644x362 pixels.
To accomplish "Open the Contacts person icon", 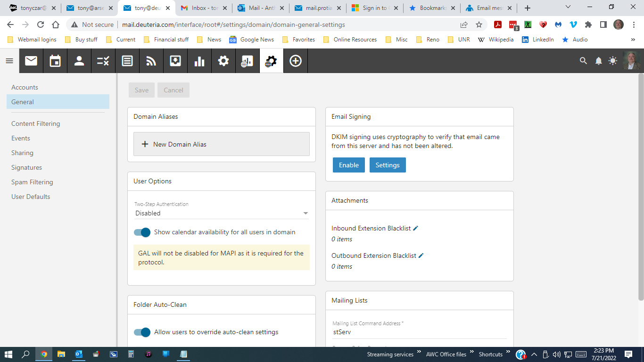I will [x=79, y=61].
